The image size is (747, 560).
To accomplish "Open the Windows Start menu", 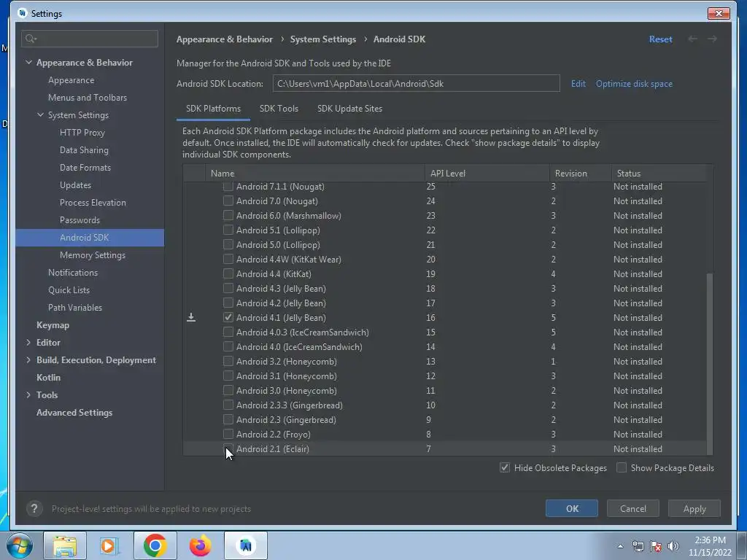I will click(x=20, y=545).
